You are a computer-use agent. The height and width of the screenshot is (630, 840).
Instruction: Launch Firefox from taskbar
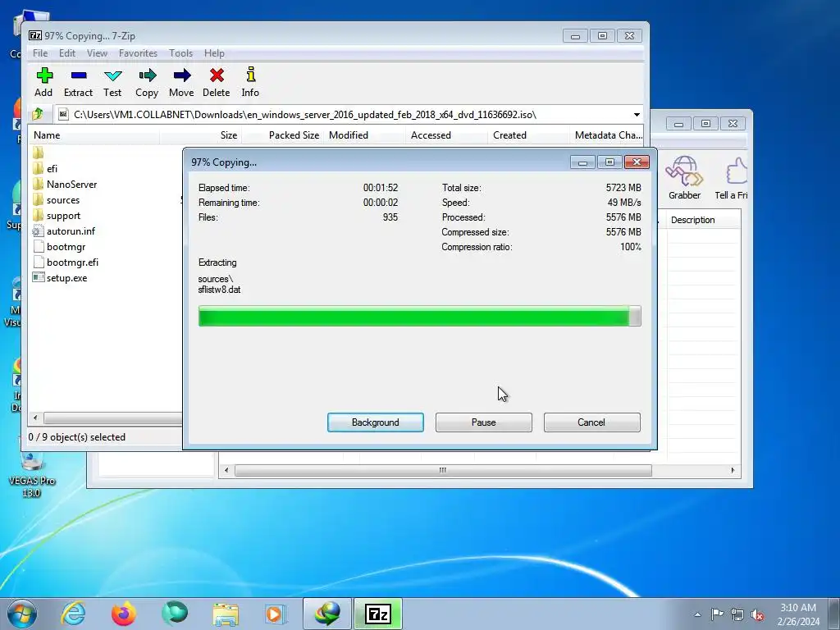[x=124, y=614]
